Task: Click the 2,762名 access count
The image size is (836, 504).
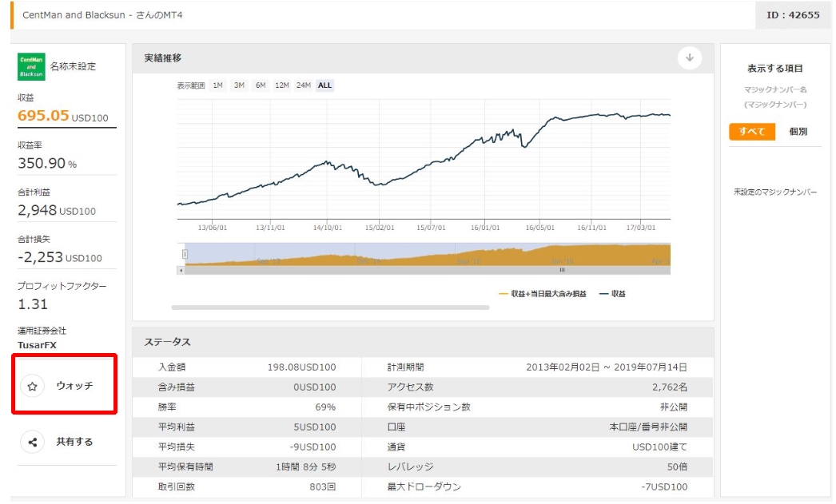Action: click(670, 387)
